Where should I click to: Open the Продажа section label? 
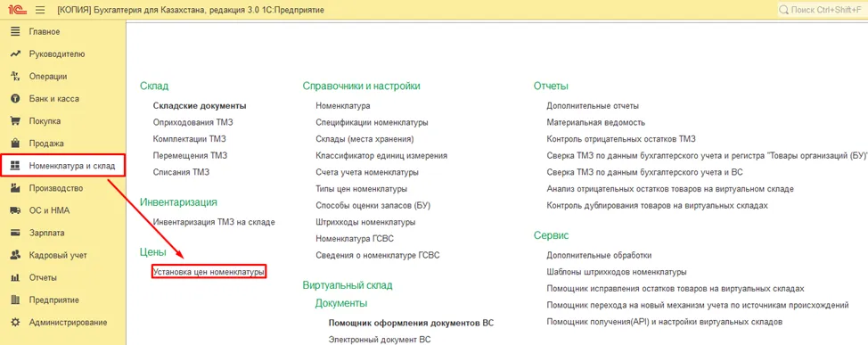[46, 144]
